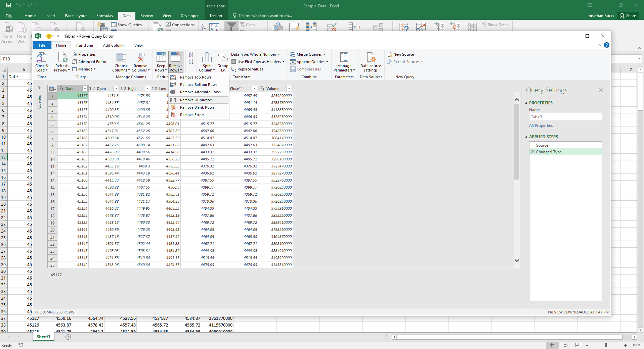Viewport: 644px width, 349px height.
Task: Click Use First Row as Headers
Action: pos(257,62)
